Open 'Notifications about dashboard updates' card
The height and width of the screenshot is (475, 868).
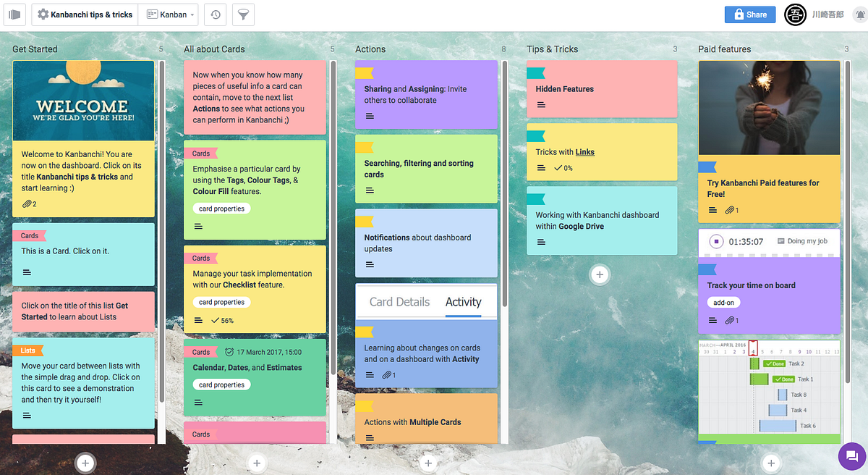pos(426,243)
